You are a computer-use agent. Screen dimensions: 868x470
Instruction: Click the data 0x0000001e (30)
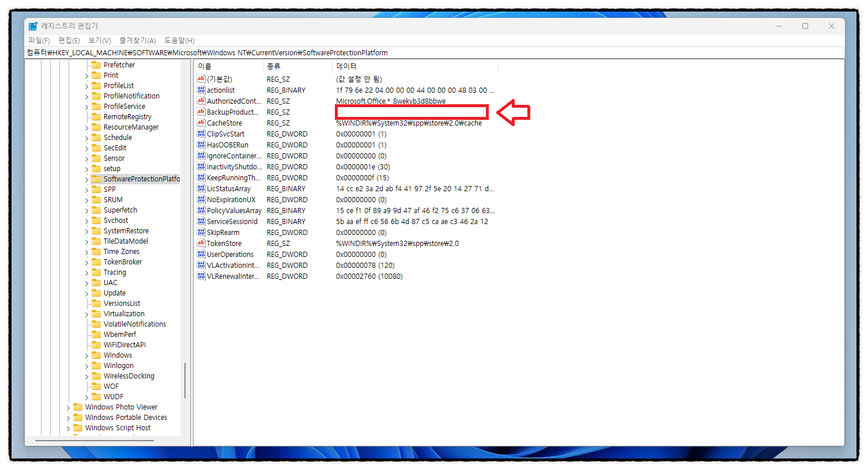(x=363, y=167)
